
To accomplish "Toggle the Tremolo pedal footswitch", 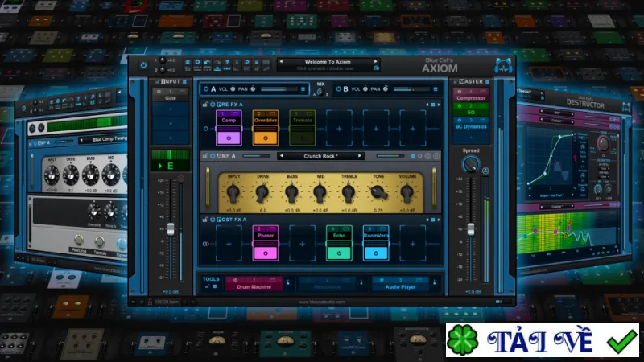I will [x=303, y=138].
